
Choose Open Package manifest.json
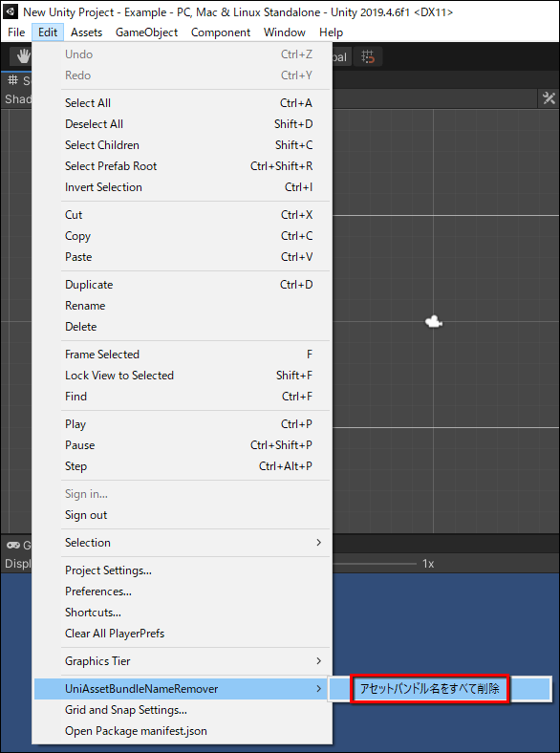click(x=182, y=731)
